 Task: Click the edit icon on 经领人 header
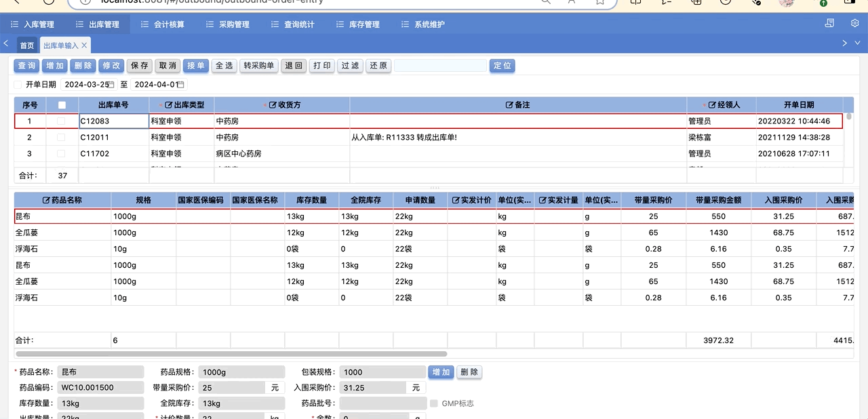tap(712, 105)
